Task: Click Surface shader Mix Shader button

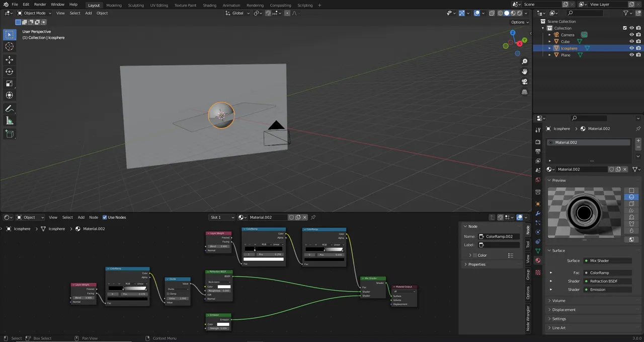Action: coord(607,261)
